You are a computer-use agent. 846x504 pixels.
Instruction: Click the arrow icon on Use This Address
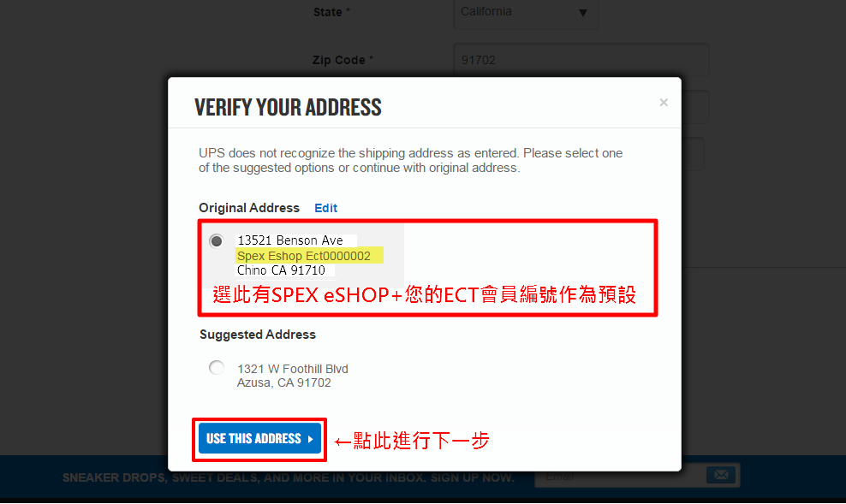pos(311,439)
